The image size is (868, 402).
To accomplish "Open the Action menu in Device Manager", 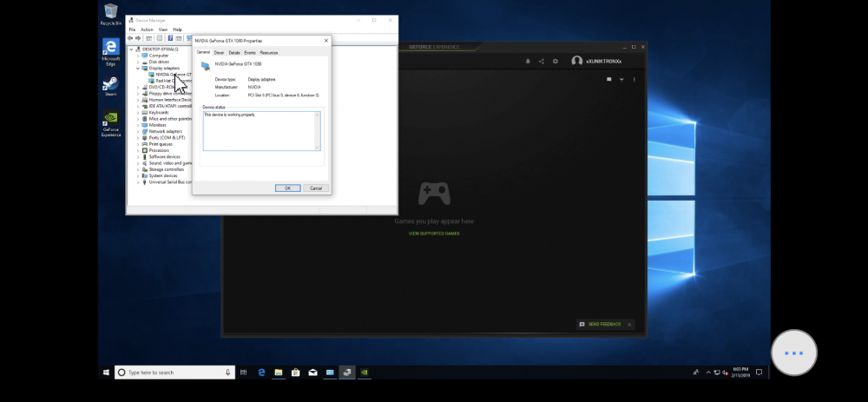I will [147, 30].
